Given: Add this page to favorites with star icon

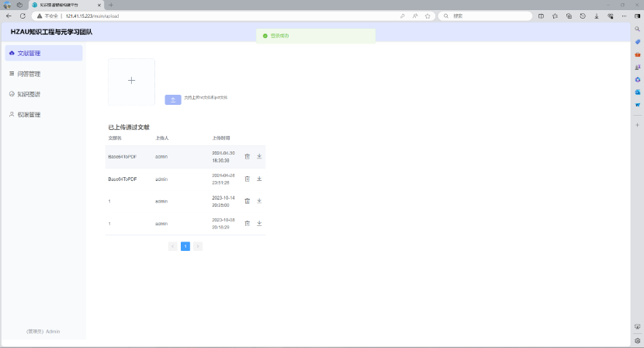Looking at the screenshot, I should pos(428,16).
